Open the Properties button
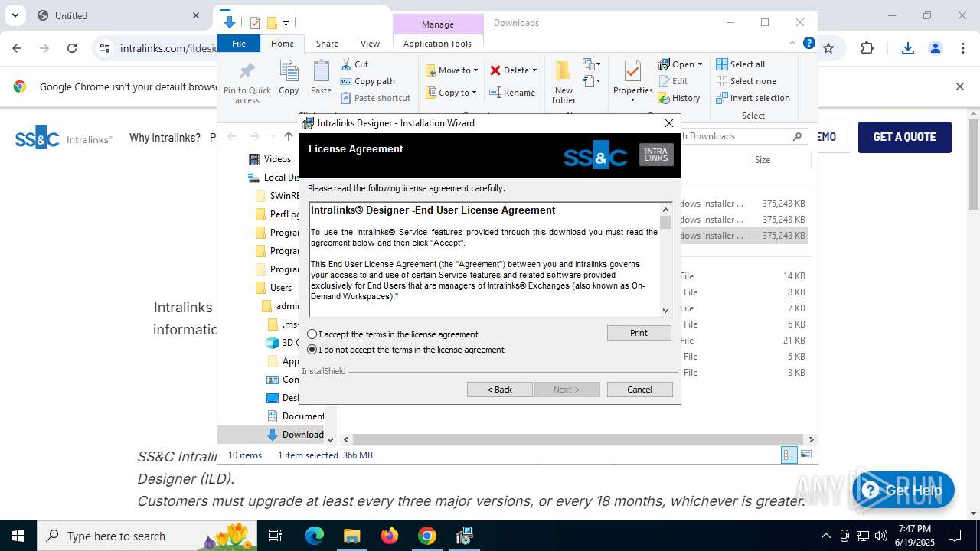The height and width of the screenshot is (551, 980). 632,81
